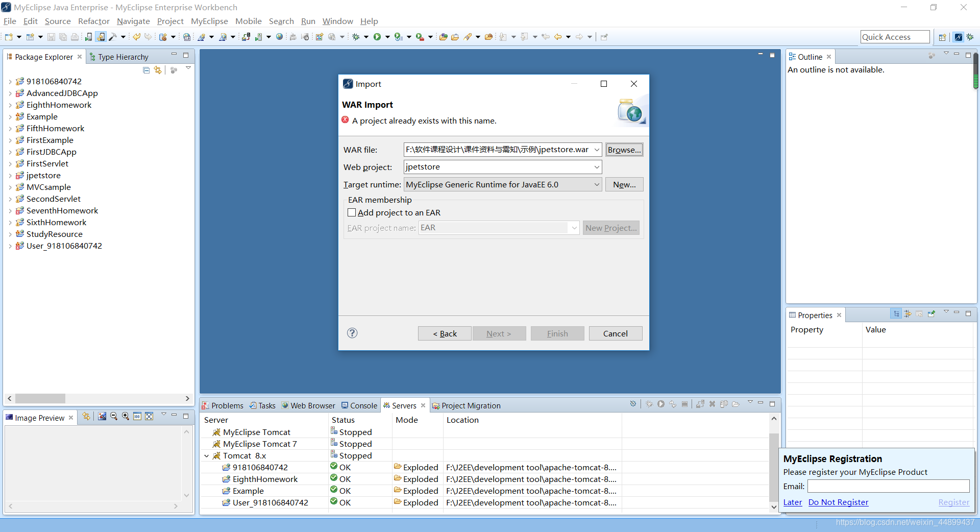Click the Back navigation yellow arrow icon
The width and height of the screenshot is (980, 532).
tap(558, 37)
